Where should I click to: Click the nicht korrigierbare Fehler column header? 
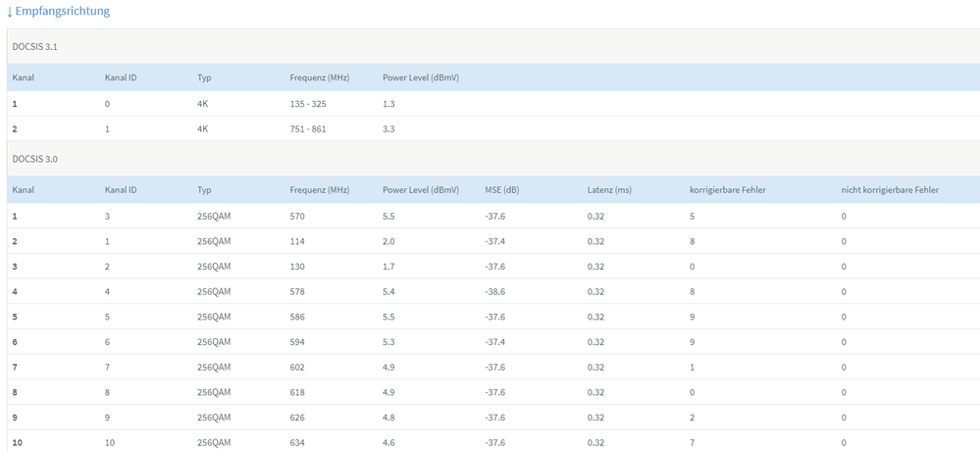pos(890,190)
